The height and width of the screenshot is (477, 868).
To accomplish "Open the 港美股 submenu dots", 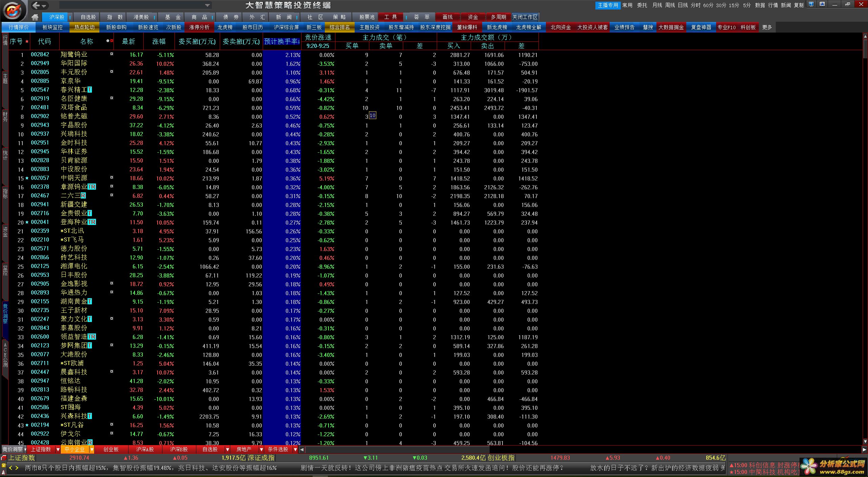I will point(154,17).
